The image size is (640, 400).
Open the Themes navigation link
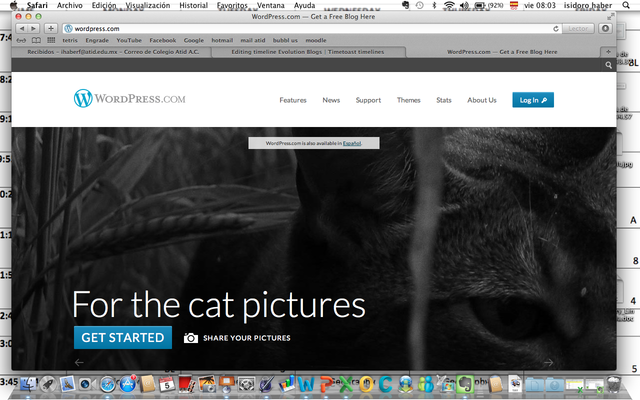[x=409, y=100]
